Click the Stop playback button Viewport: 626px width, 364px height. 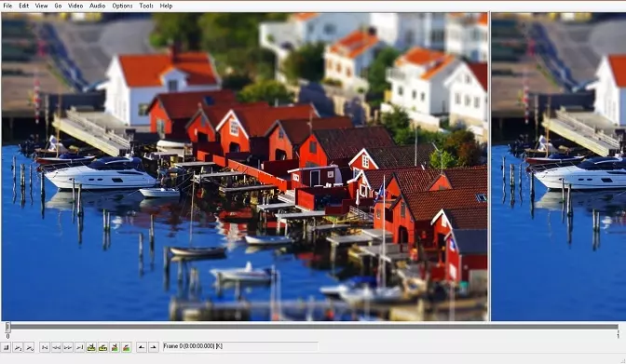click(6, 347)
